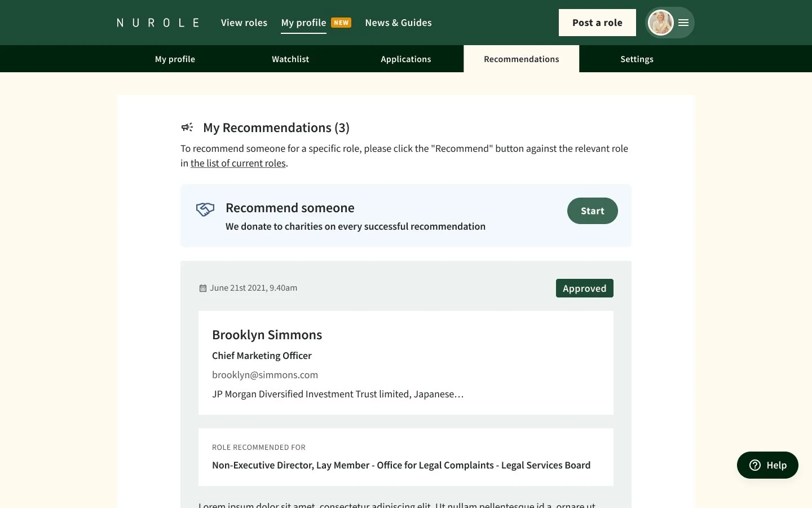Click the Recommend someone heading
Image resolution: width=812 pixels, height=508 pixels.
[290, 208]
